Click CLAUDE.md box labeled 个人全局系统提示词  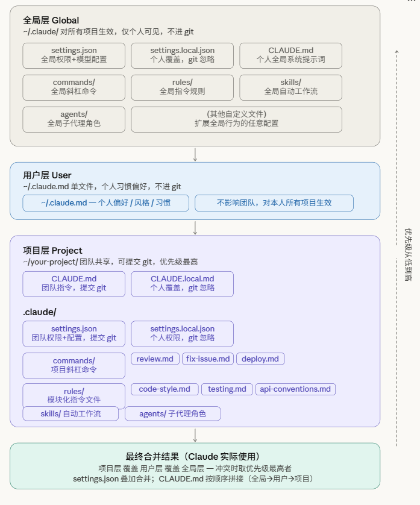tap(291, 55)
